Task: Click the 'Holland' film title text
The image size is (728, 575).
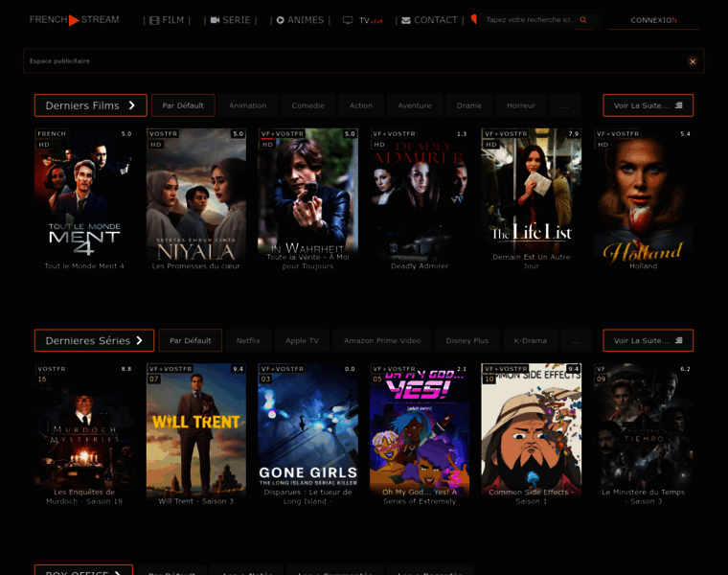Action: (x=644, y=266)
